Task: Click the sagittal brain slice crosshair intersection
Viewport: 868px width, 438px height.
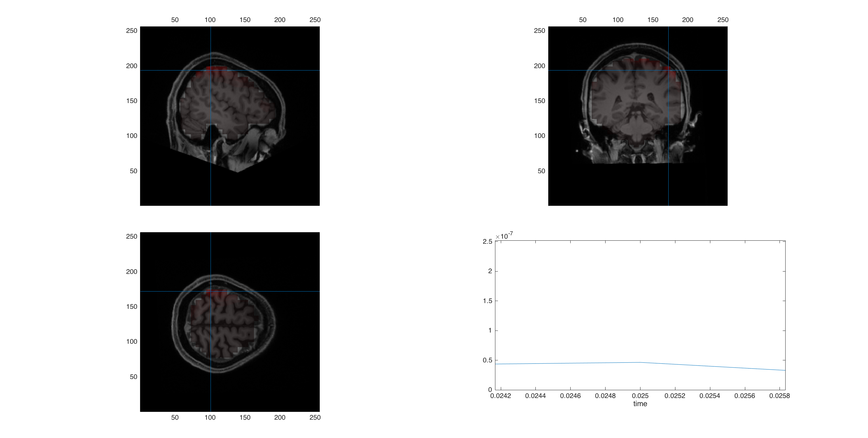Action: click(211, 71)
